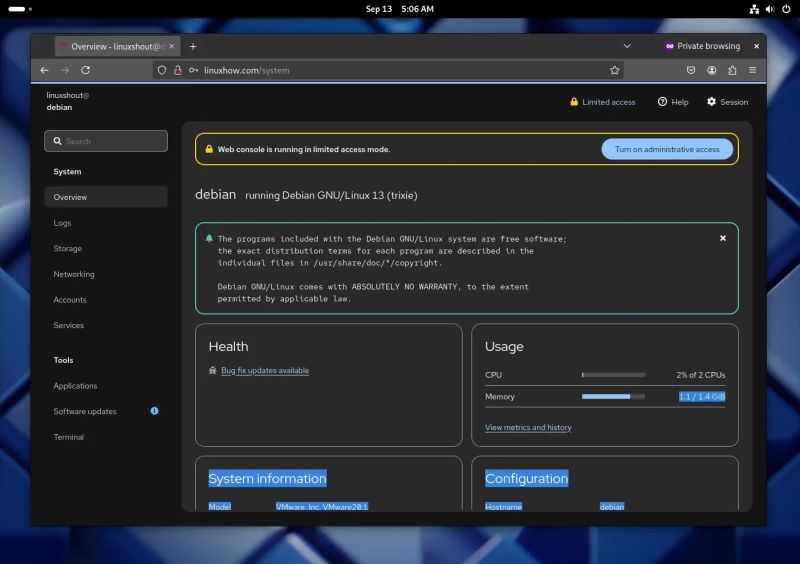Click the Hostname label in Configuration
The width and height of the screenshot is (800, 564).
point(503,506)
